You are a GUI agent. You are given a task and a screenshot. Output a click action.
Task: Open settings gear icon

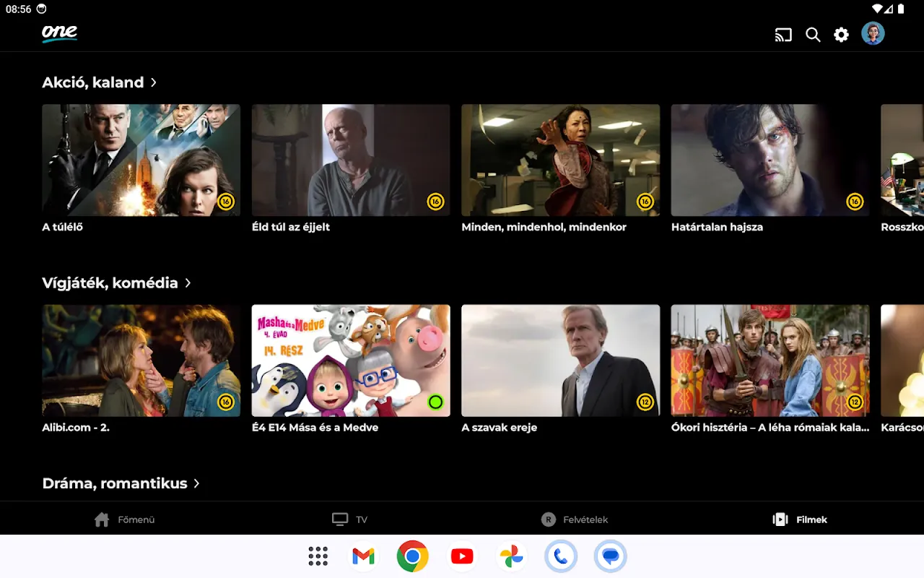click(842, 35)
